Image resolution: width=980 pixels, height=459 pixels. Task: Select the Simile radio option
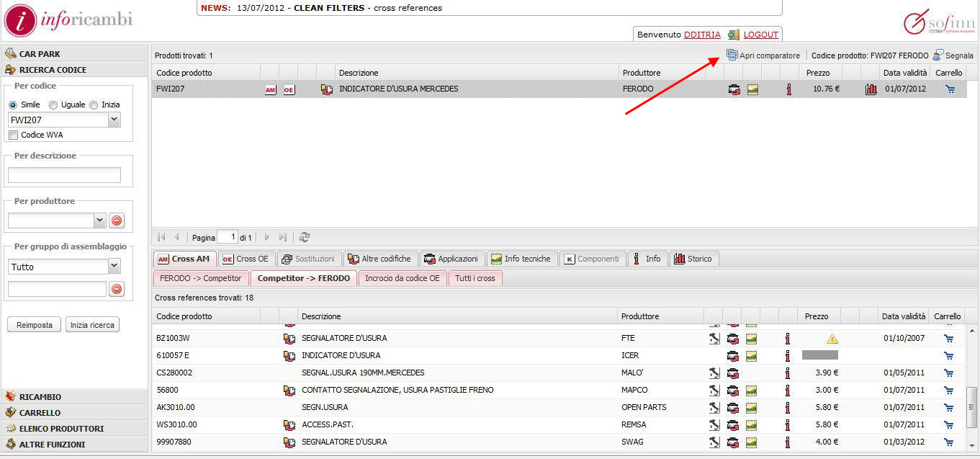coord(12,105)
